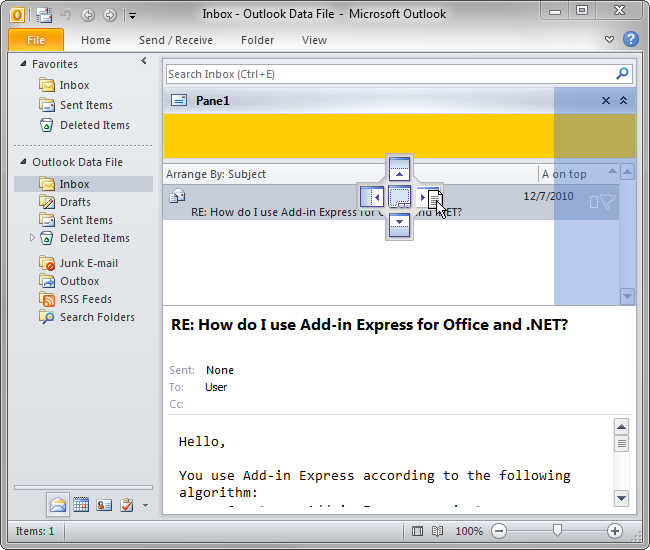Switch to Calendar view button
The width and height of the screenshot is (650, 550).
click(81, 505)
